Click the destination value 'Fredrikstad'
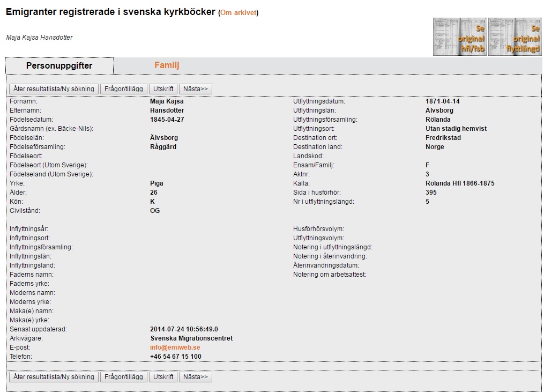The height and width of the screenshot is (392, 544). pos(439,138)
